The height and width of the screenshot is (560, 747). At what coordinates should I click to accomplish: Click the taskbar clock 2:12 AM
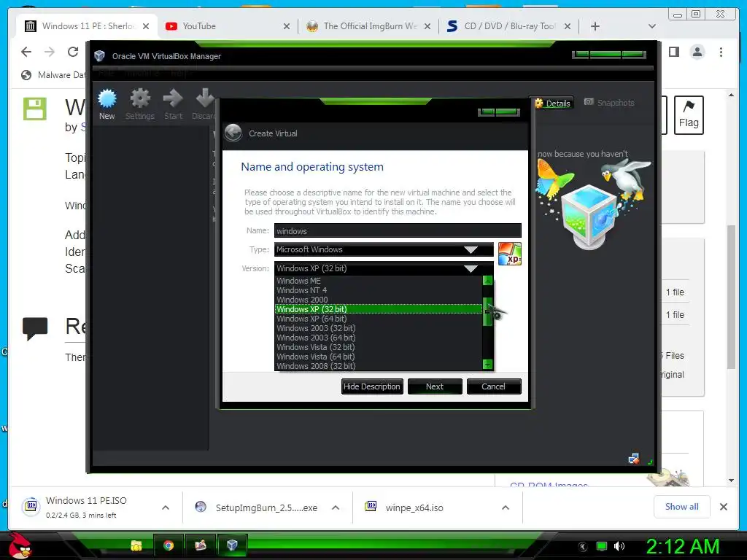point(682,546)
